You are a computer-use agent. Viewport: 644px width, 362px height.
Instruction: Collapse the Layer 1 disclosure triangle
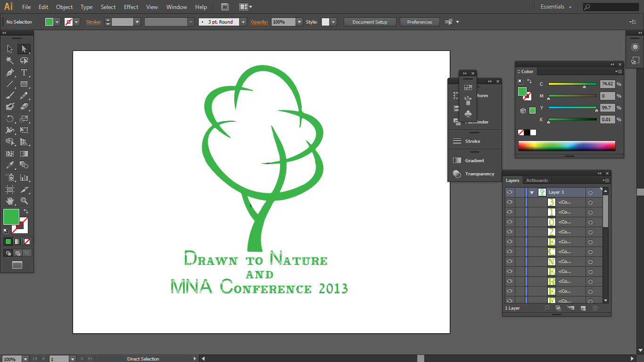point(532,192)
